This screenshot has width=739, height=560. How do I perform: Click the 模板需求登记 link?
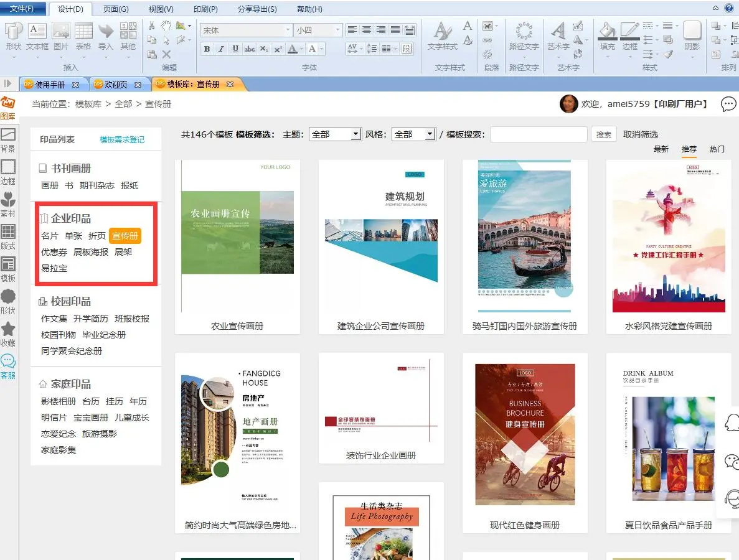[122, 140]
